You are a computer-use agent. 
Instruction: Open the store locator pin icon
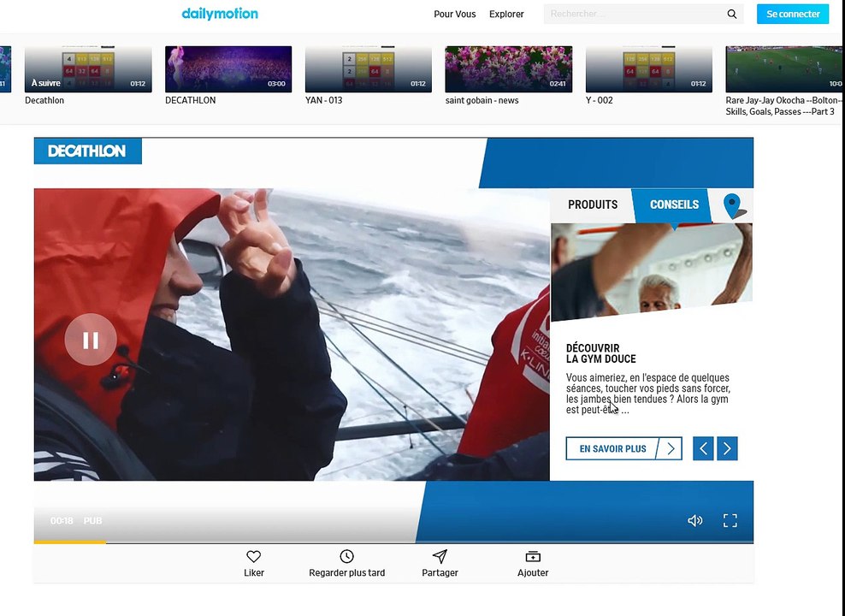(734, 206)
